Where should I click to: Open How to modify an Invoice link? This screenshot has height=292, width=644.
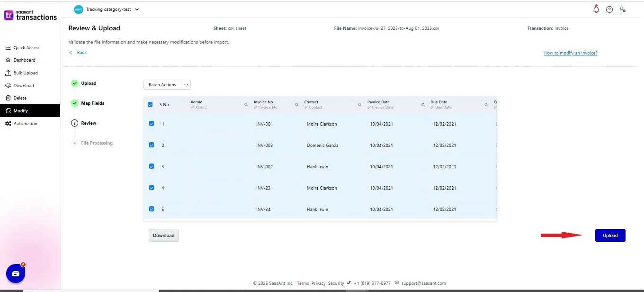[x=571, y=53]
